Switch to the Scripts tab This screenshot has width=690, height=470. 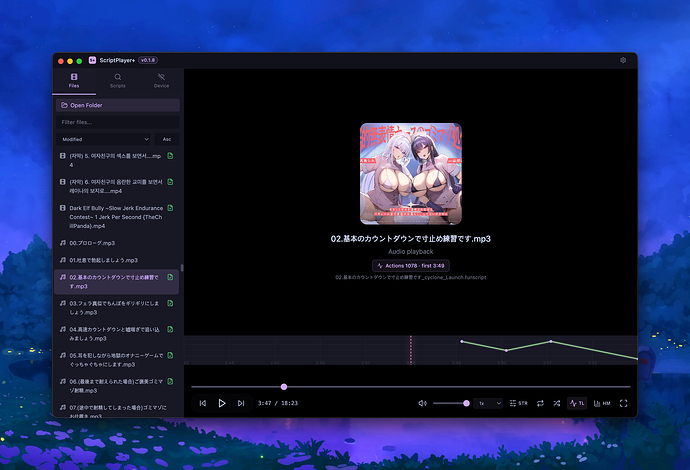(x=117, y=81)
